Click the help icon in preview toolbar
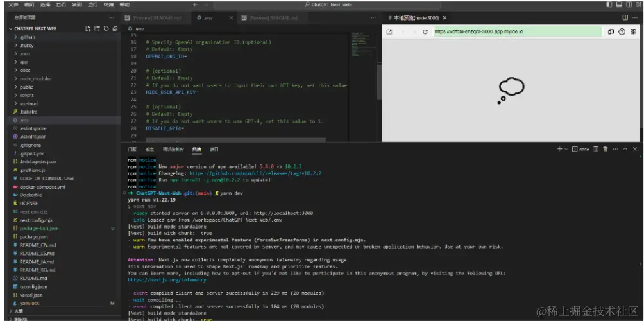Image resolution: width=644 pixels, height=323 pixels. (x=622, y=31)
